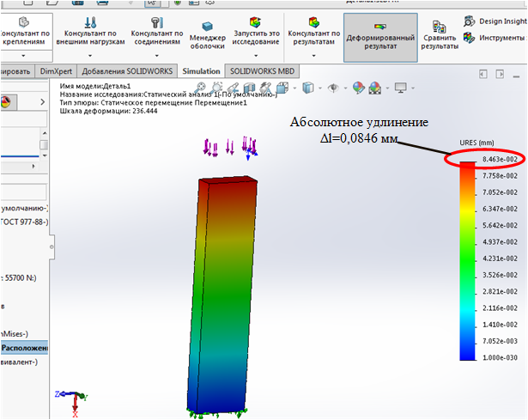This screenshot has width=528, height=420.
Task: Open Design Insight plot
Action: pos(495,21)
